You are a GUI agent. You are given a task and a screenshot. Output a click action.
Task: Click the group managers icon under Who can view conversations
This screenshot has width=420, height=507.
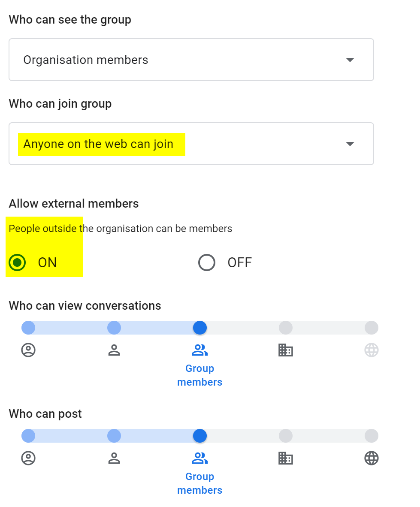pos(114,350)
